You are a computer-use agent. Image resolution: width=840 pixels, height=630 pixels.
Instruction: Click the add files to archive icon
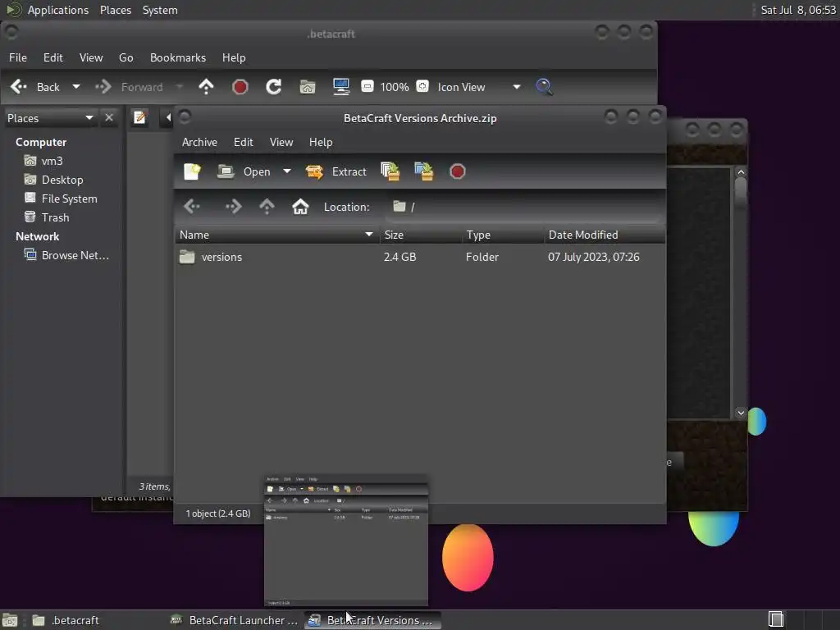point(390,171)
